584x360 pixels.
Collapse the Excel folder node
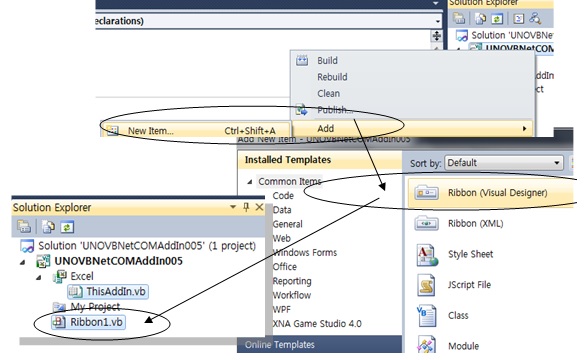click(x=39, y=277)
